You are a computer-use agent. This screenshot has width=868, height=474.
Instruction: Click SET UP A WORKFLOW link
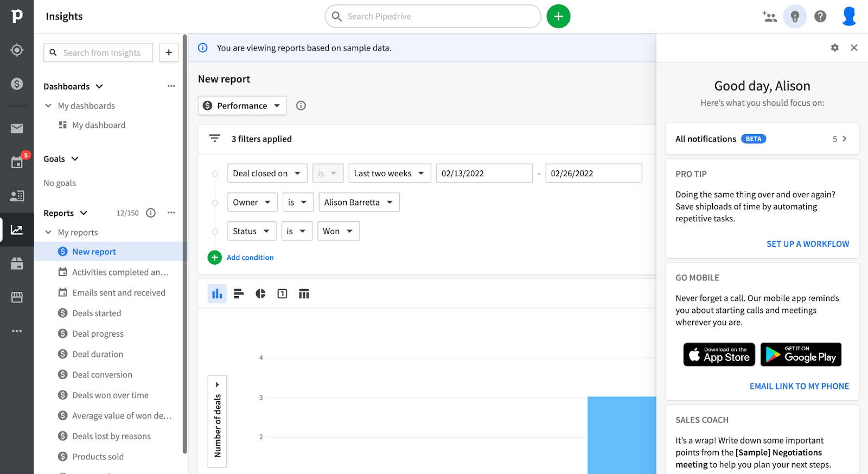(x=808, y=244)
